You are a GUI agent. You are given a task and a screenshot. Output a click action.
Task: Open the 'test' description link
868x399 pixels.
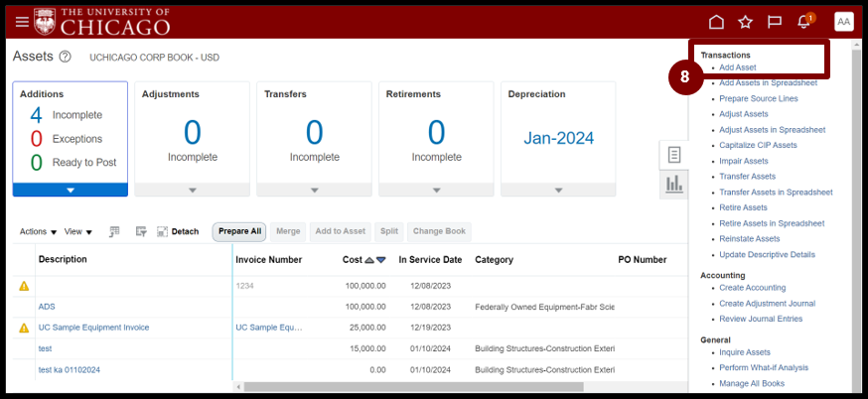pyautogui.click(x=45, y=348)
